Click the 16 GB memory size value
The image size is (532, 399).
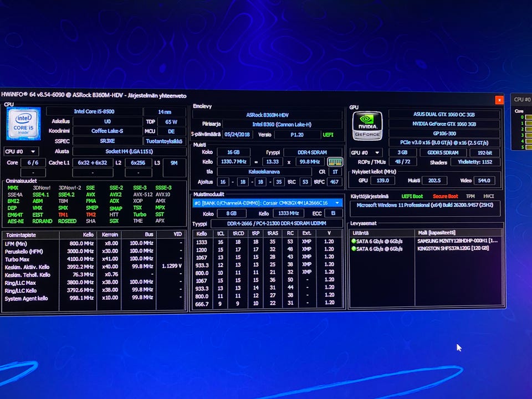coord(233,152)
